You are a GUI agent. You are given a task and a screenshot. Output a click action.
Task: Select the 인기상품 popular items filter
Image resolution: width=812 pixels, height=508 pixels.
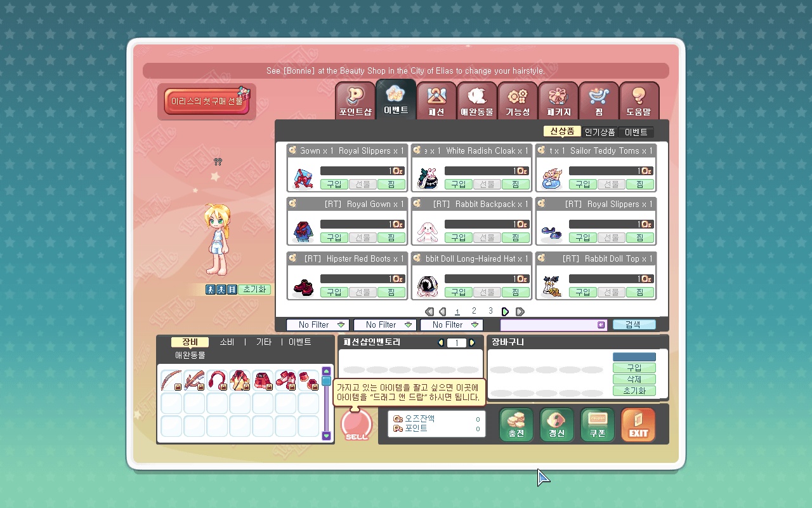pyautogui.click(x=599, y=132)
